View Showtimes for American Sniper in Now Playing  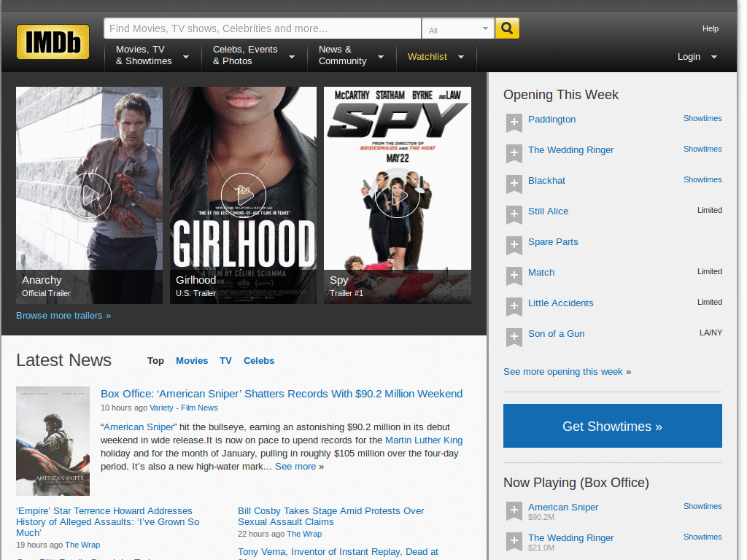pos(703,506)
